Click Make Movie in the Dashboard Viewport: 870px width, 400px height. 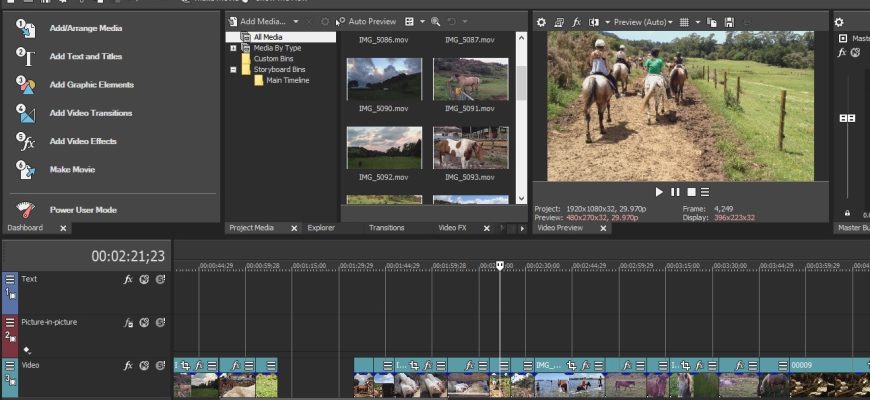(72, 170)
